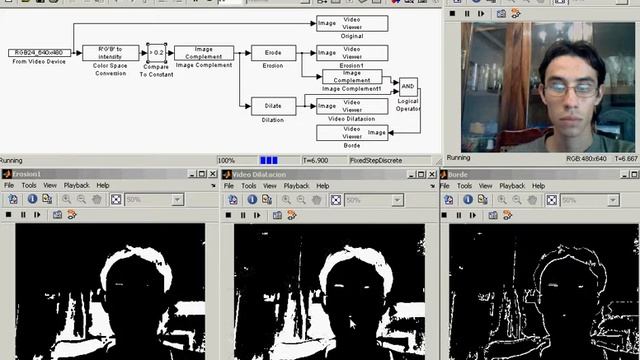Click snapshot icon in Erosion1 window
The height and width of the screenshot is (360, 640).
point(57,215)
